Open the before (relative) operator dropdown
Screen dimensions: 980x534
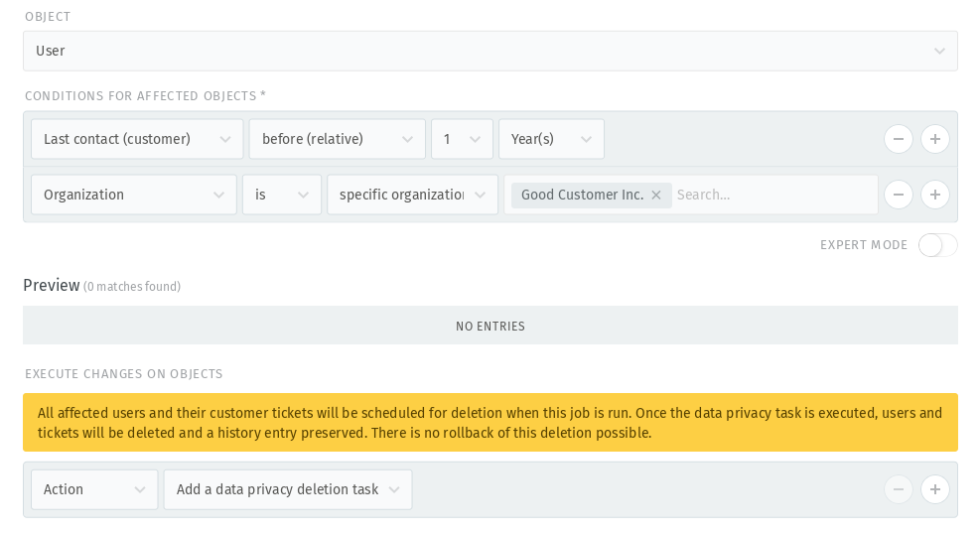point(337,139)
